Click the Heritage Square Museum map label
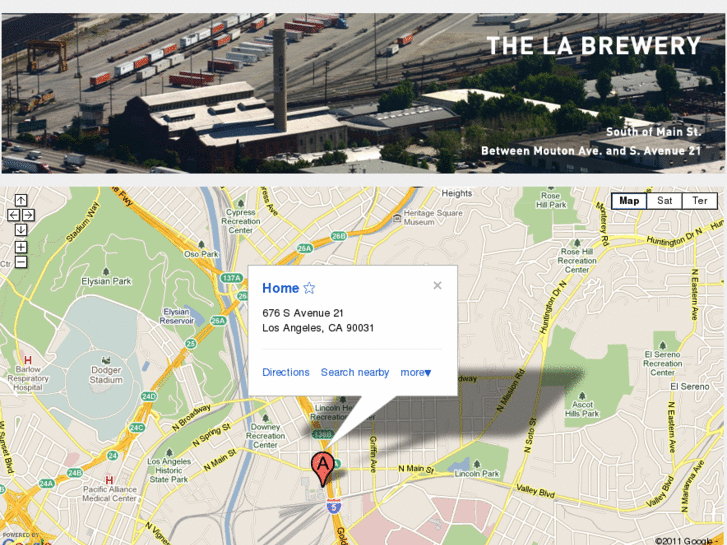Image resolution: width=727 pixels, height=545 pixels. tap(433, 218)
